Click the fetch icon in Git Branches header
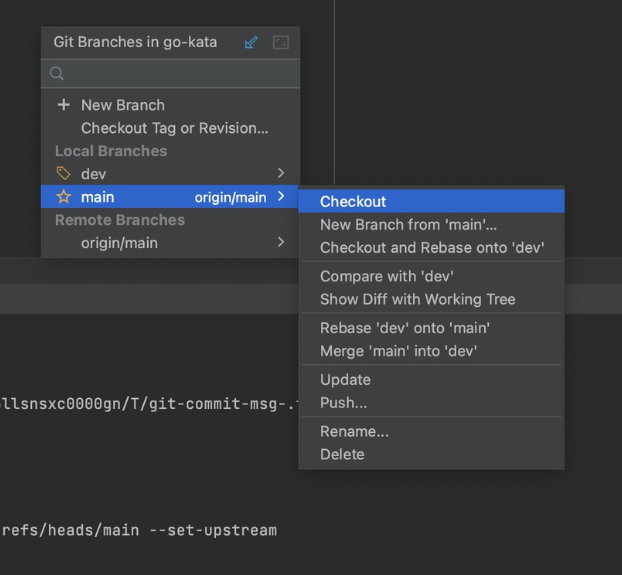622x575 pixels. (x=251, y=43)
